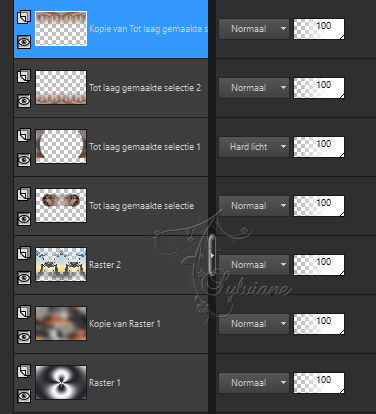Adjust opacity slider of Raster 2 layer
This screenshot has height=414, width=376.
[x=319, y=265]
